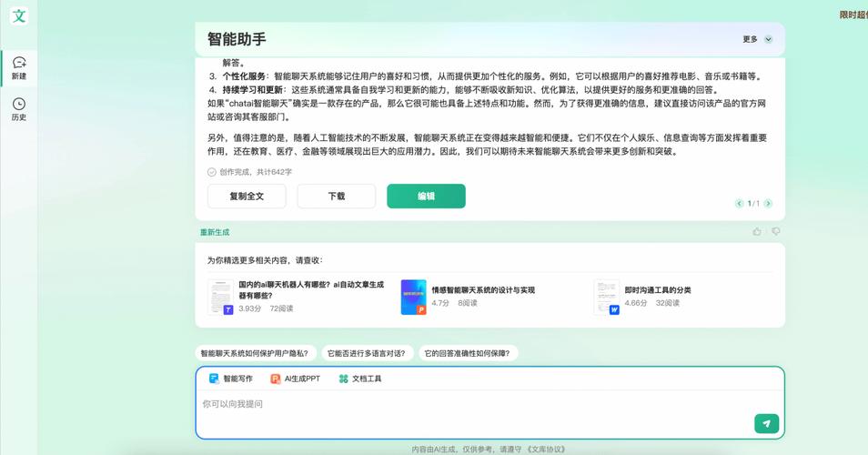Select suggestion 智能聊天系统如何保护用户隐私?
The width and height of the screenshot is (868, 455).
click(x=255, y=353)
